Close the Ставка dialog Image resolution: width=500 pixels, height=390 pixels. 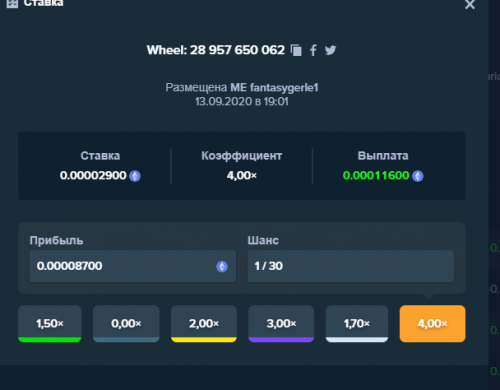pyautogui.click(x=470, y=5)
